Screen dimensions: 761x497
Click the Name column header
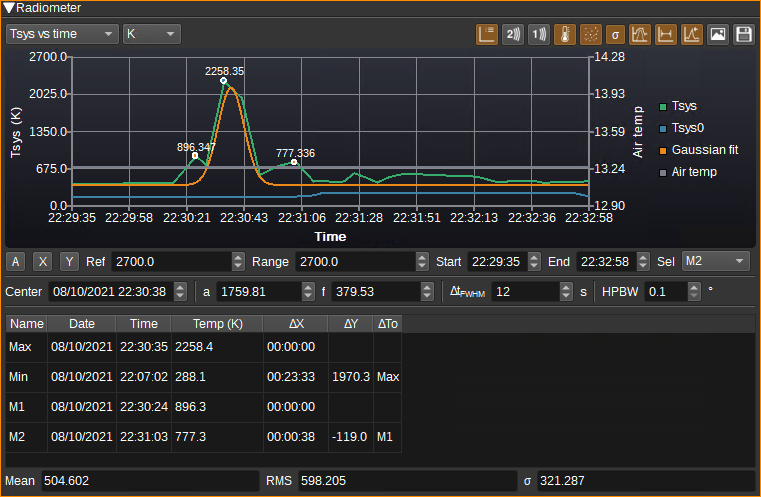[27, 324]
